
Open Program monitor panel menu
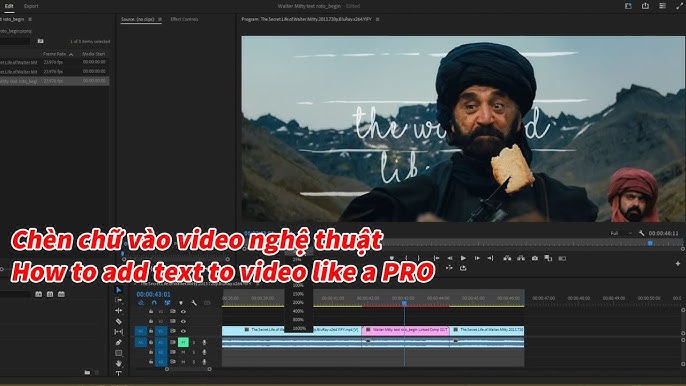(x=378, y=19)
